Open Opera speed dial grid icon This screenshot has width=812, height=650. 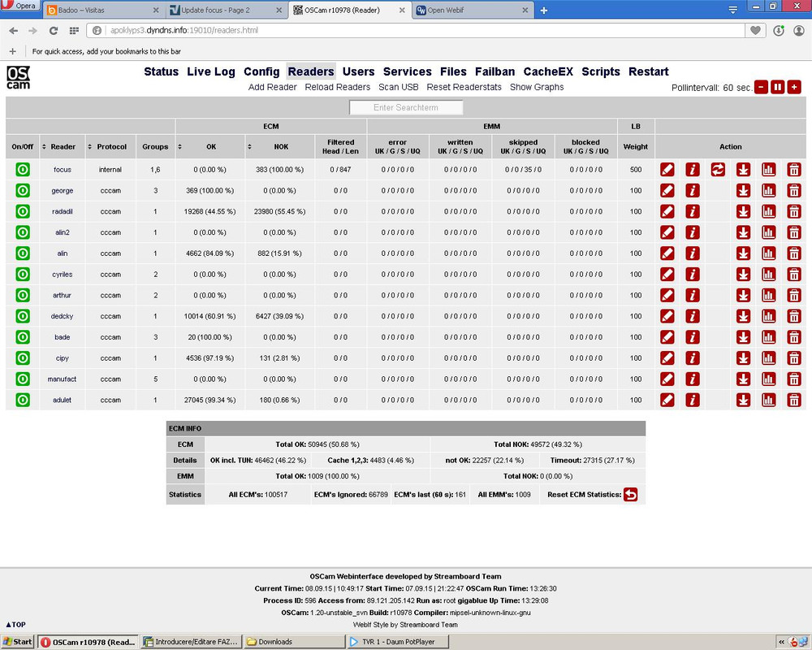coord(74,31)
